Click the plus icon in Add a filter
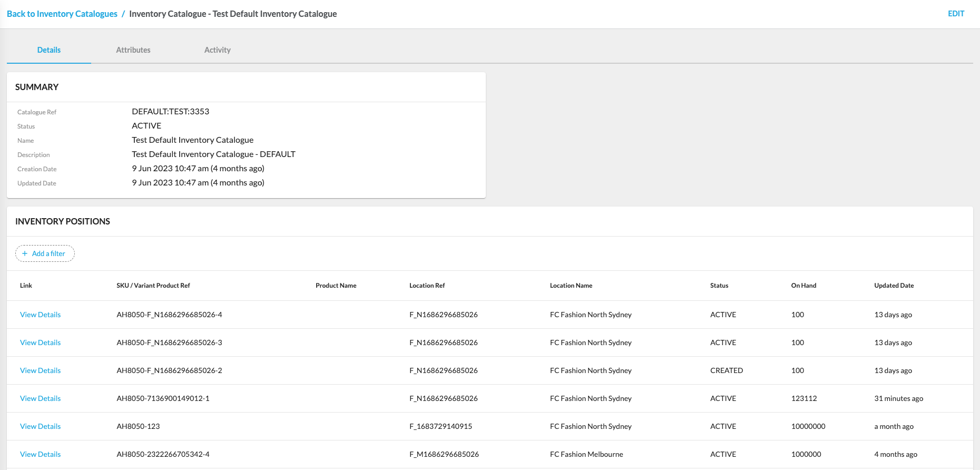The image size is (980, 470). (x=25, y=253)
